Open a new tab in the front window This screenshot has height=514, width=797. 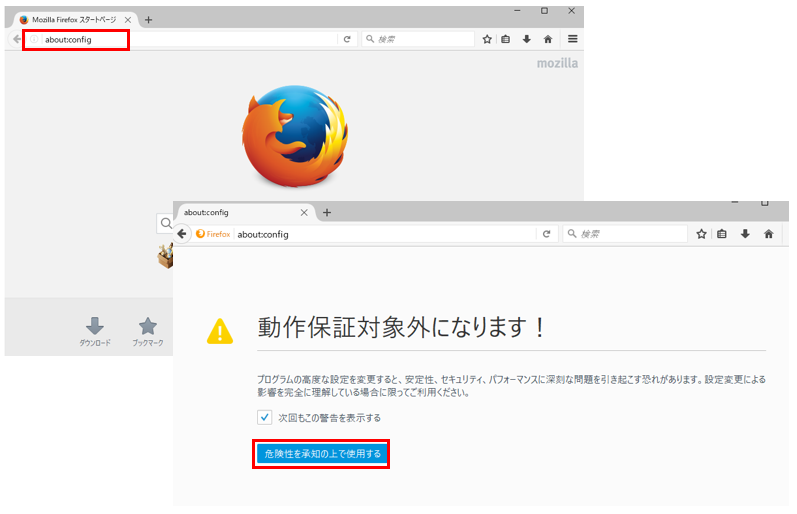click(x=327, y=213)
